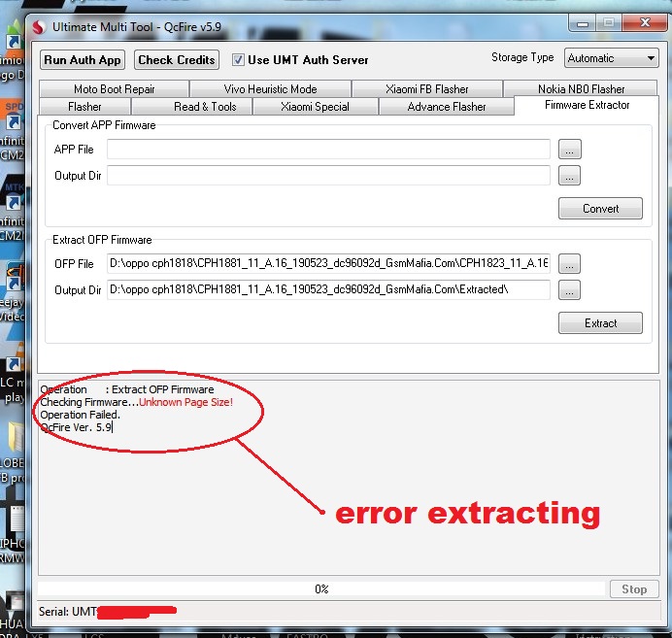The height and width of the screenshot is (638, 672).
Task: Start extraction with the Extract button
Action: pos(600,322)
